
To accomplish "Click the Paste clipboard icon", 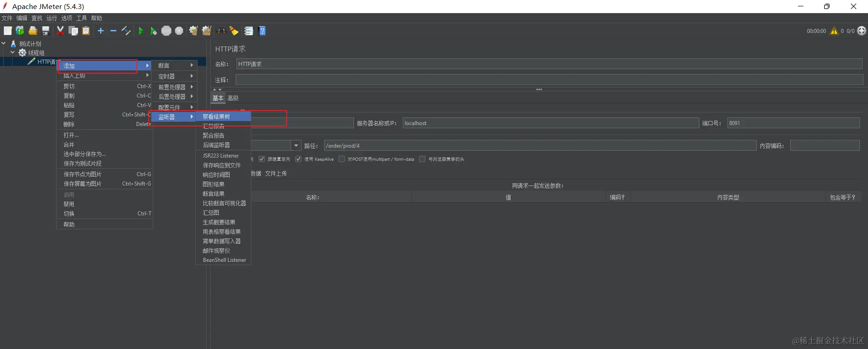I will click(86, 31).
